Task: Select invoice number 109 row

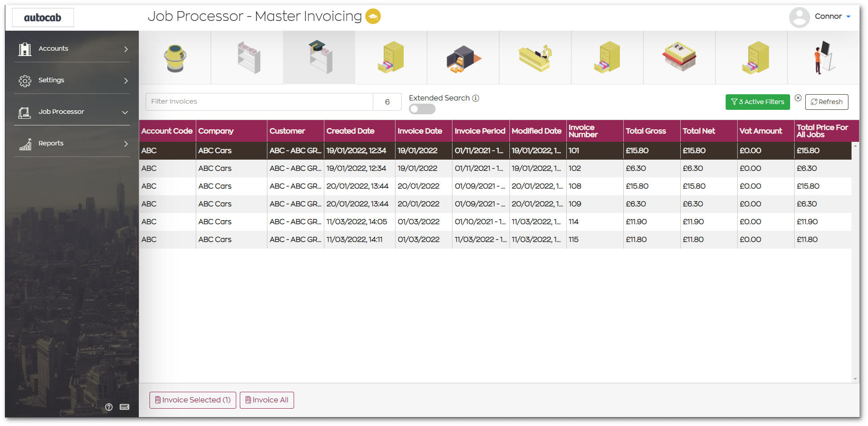Action: (x=495, y=204)
